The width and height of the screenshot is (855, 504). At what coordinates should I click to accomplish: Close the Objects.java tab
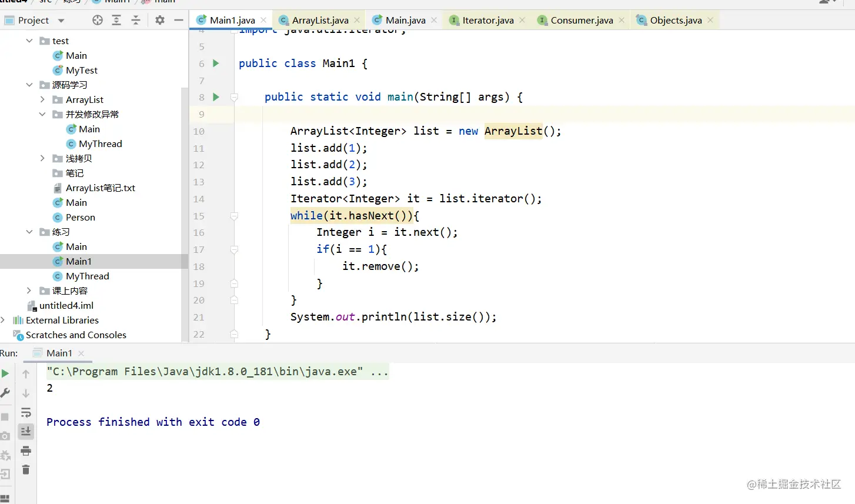click(710, 20)
